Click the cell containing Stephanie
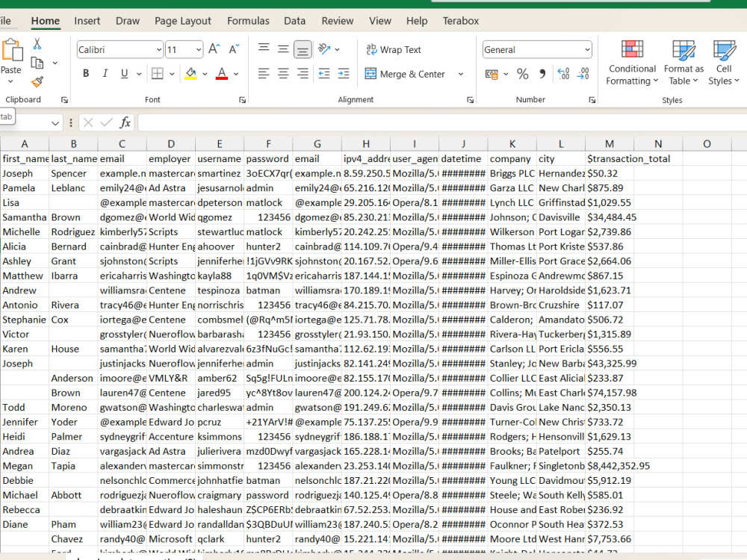The height and width of the screenshot is (560, 747). point(25,320)
